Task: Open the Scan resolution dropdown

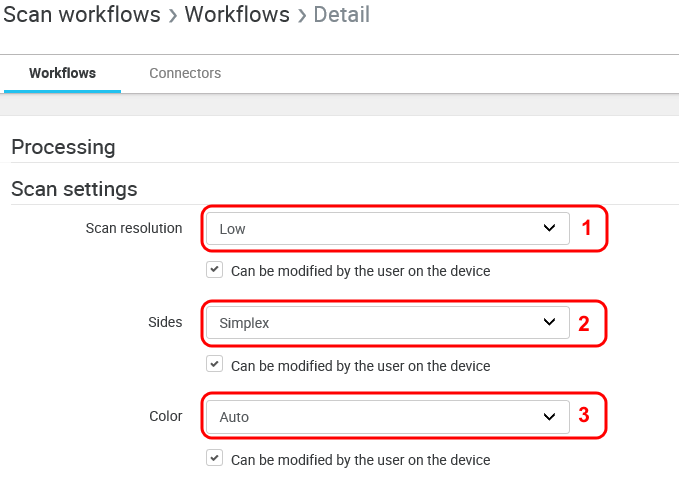Action: pos(380,228)
